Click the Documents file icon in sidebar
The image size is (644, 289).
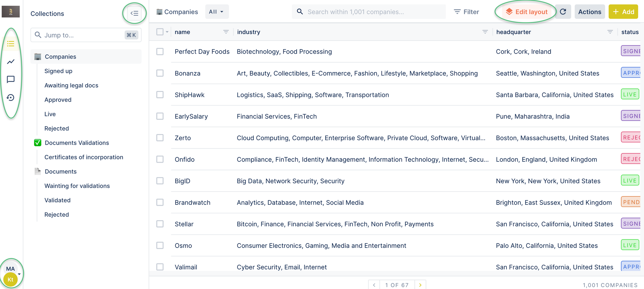38,171
